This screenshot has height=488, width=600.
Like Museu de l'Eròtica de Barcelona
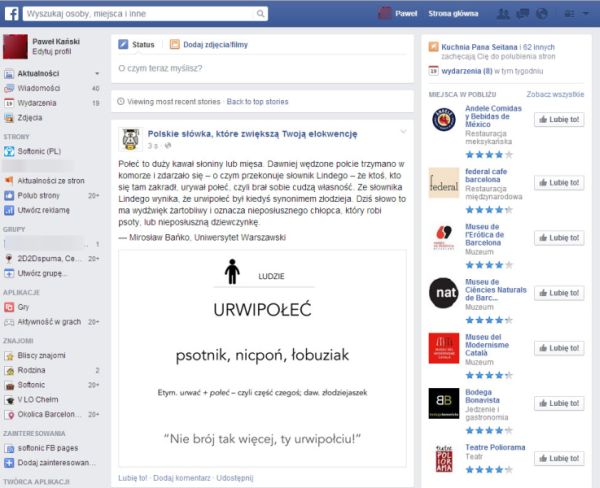[559, 238]
